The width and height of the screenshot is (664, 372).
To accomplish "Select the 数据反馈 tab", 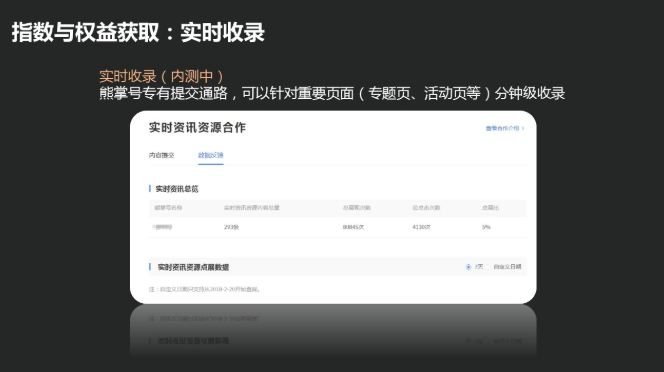I will (x=210, y=155).
